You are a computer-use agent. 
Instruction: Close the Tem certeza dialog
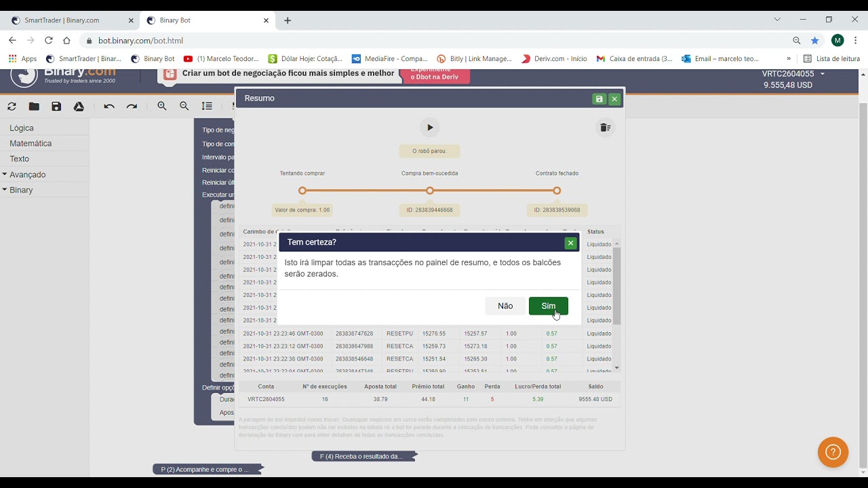(570, 243)
